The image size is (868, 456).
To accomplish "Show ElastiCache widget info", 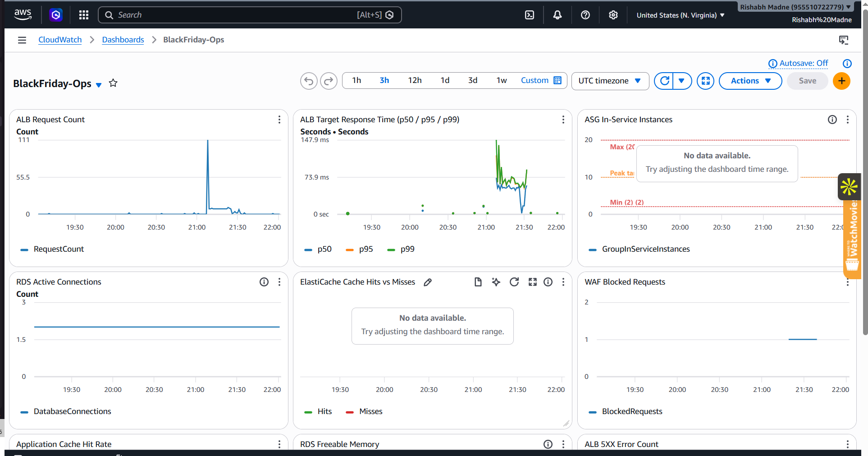I will [548, 282].
